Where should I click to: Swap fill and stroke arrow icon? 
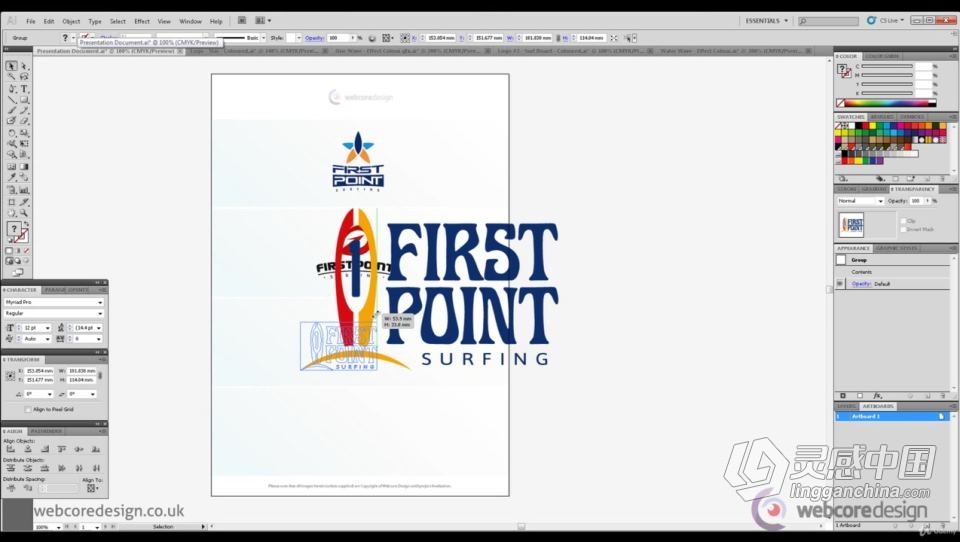pos(26,225)
